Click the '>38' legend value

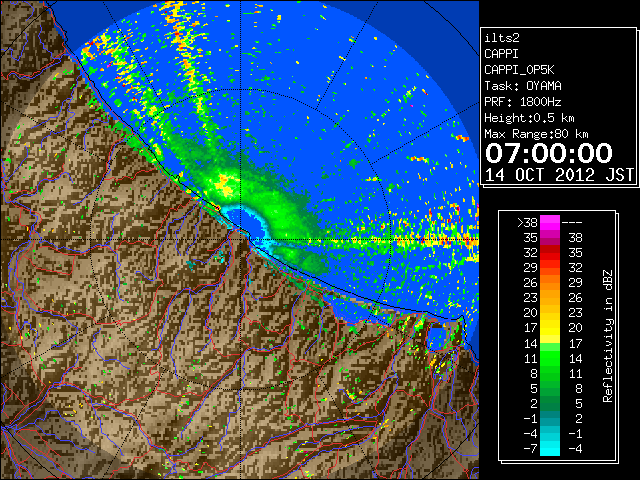[x=527, y=223]
